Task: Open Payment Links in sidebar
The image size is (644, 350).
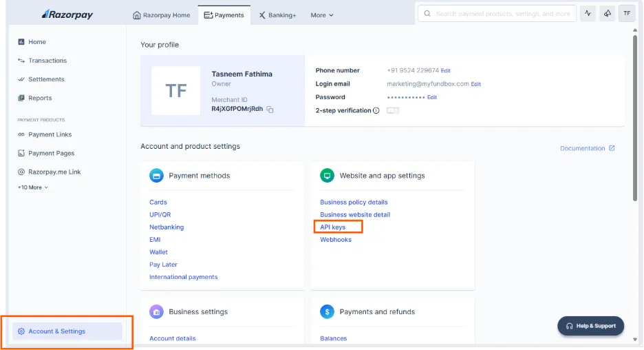Action: pos(50,134)
